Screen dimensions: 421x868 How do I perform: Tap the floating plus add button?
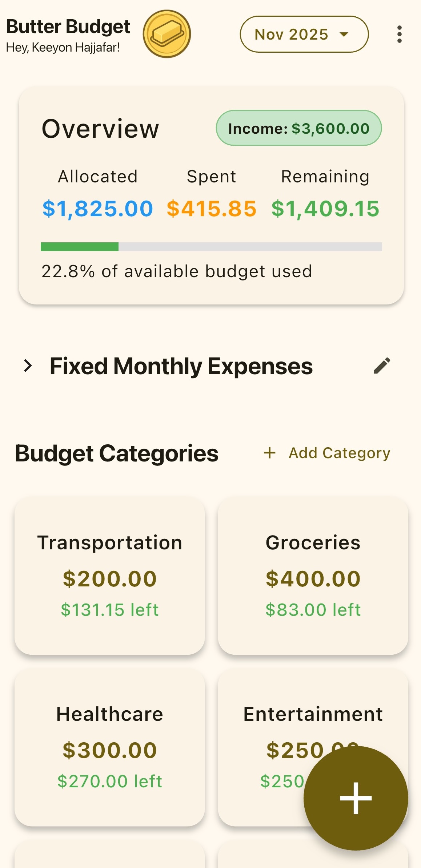coord(356,798)
